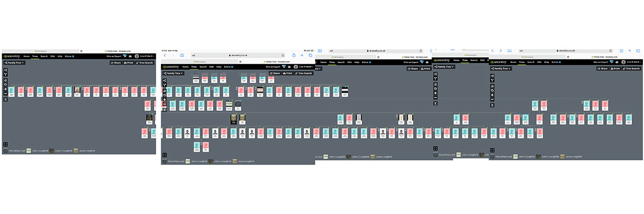
Task: Open Lisa M Ward account menu, leftmost window
Action: [x=145, y=56]
